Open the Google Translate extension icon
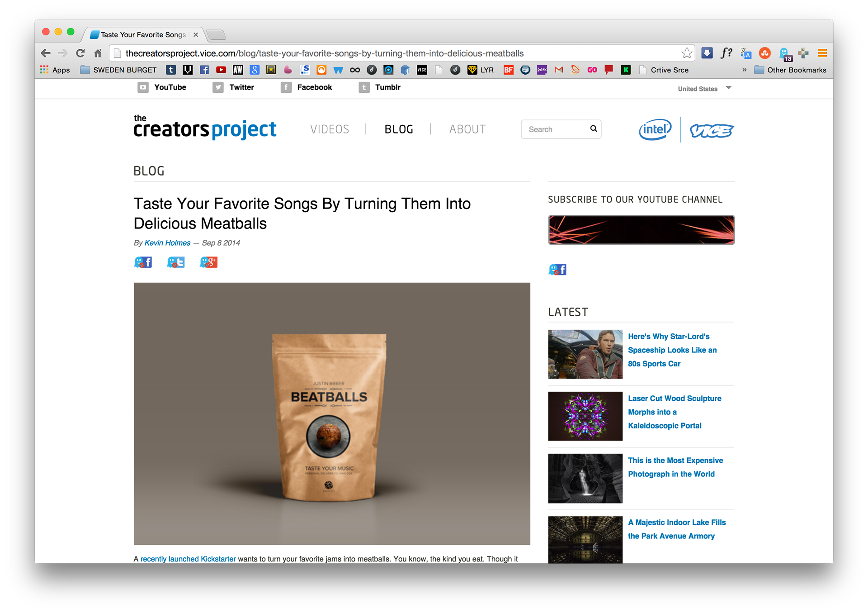 pos(746,53)
